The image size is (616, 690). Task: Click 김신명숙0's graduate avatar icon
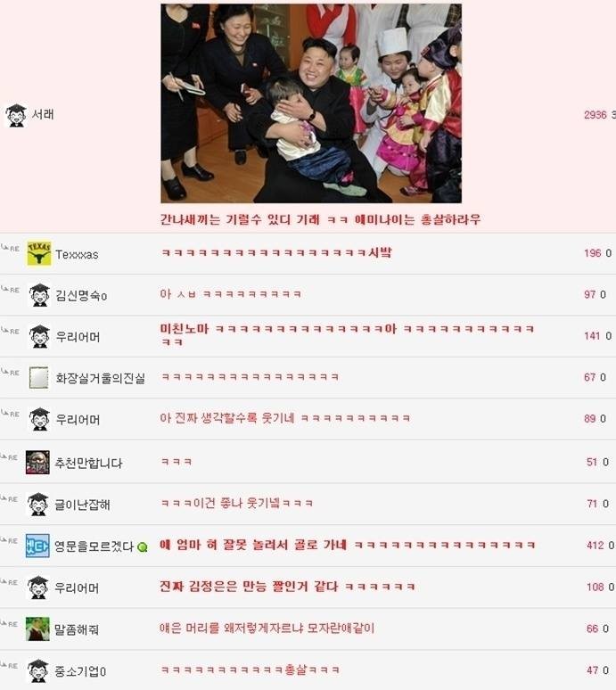coord(39,295)
